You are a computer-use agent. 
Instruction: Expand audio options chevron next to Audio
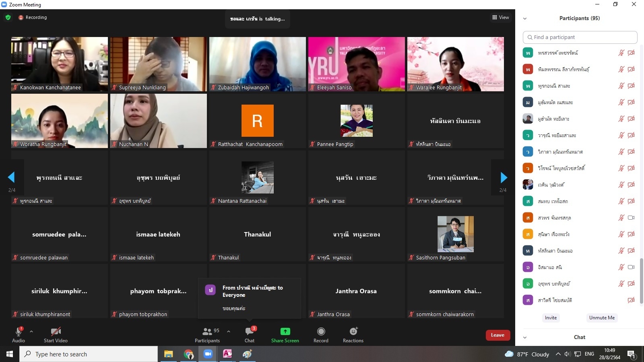point(31,331)
